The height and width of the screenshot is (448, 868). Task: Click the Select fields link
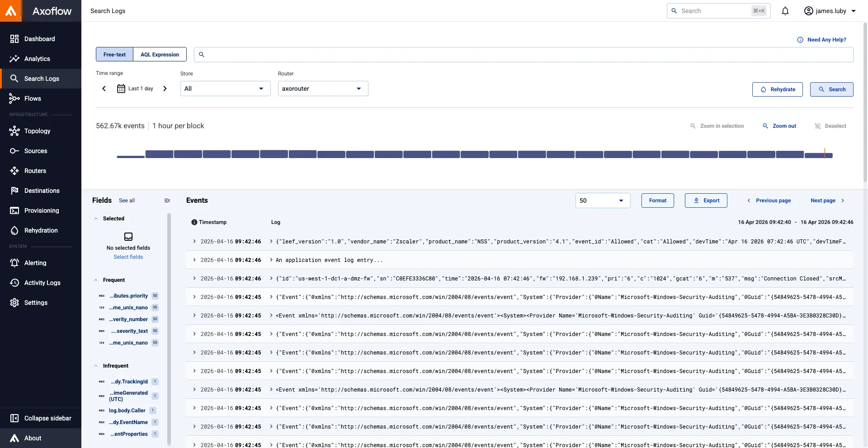[128, 257]
